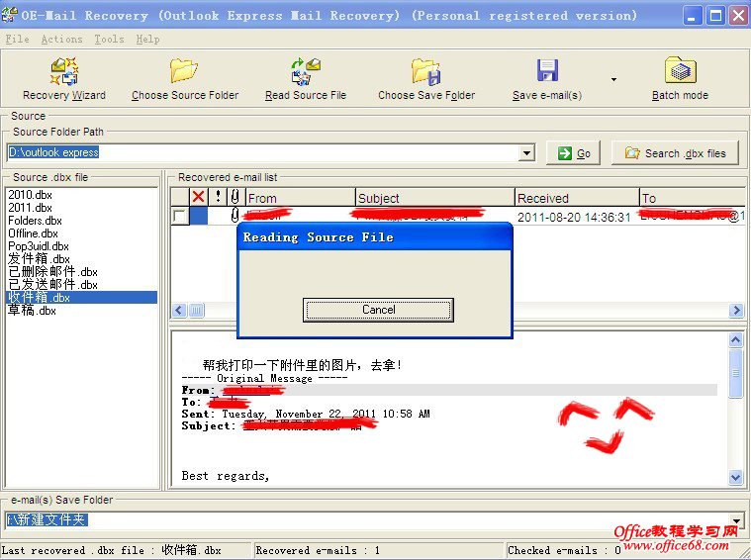Launch the Recovery Wizard tool
Viewport: 751px width, 560px height.
(x=64, y=78)
